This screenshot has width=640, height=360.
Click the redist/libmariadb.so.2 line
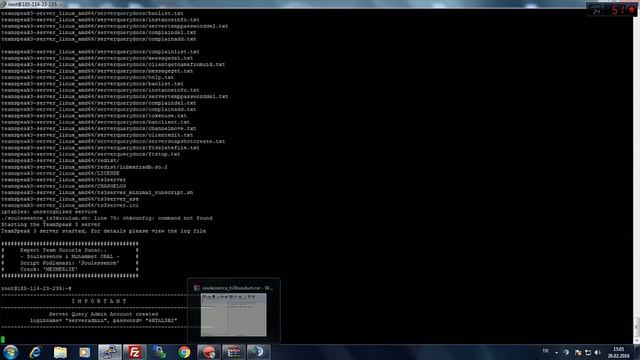[x=84, y=167]
